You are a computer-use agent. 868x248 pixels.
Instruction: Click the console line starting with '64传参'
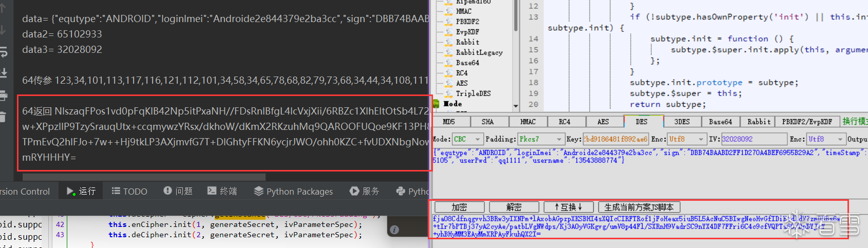coord(225,80)
